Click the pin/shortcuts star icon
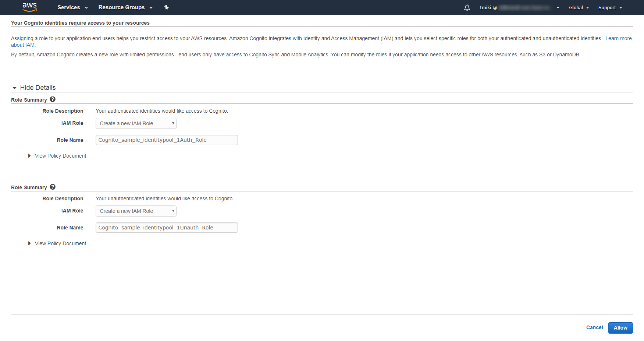Viewport: 644px width, 341px height. pyautogui.click(x=166, y=7)
